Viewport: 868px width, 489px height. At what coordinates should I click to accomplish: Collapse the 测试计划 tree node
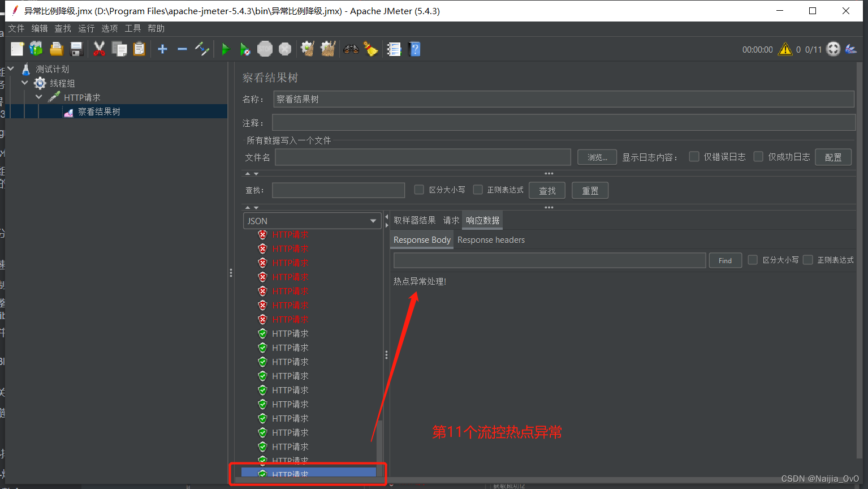point(11,68)
